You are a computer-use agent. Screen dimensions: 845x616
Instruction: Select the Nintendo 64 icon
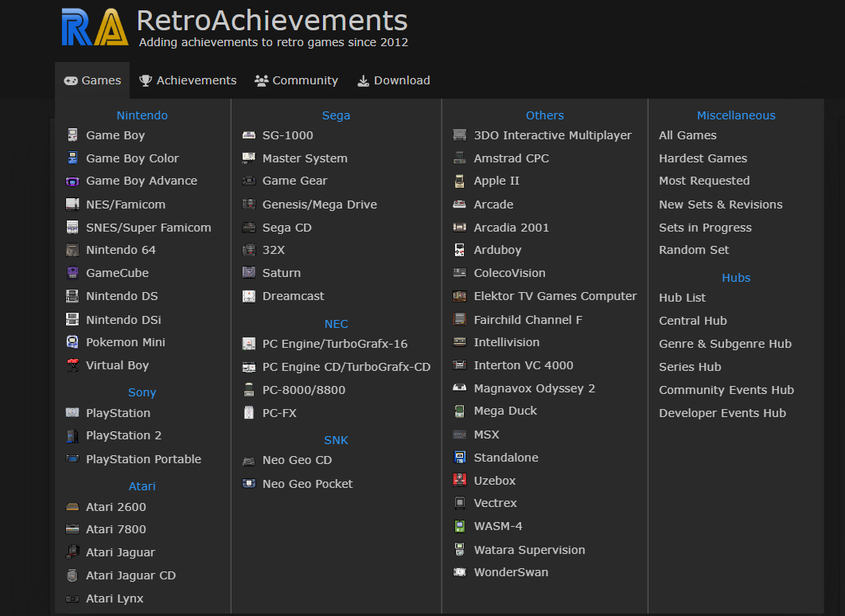click(71, 250)
